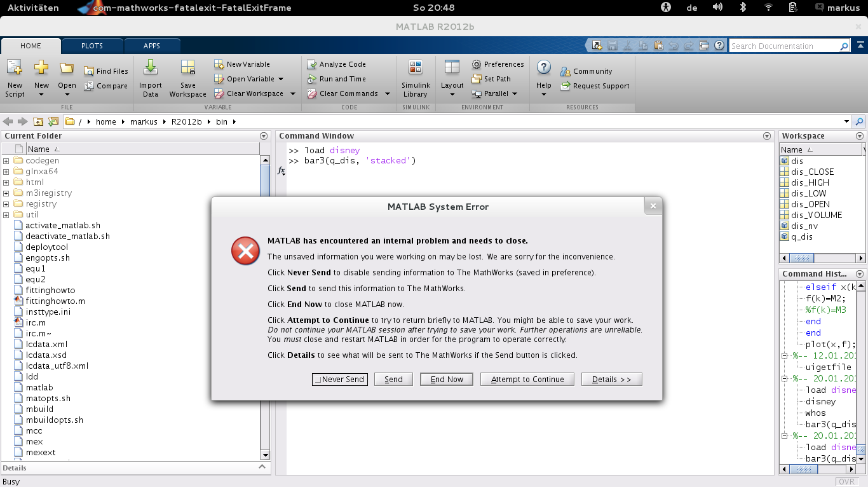Viewport: 868px width, 487px height.
Task: Click the Layout icon
Action: (x=452, y=68)
